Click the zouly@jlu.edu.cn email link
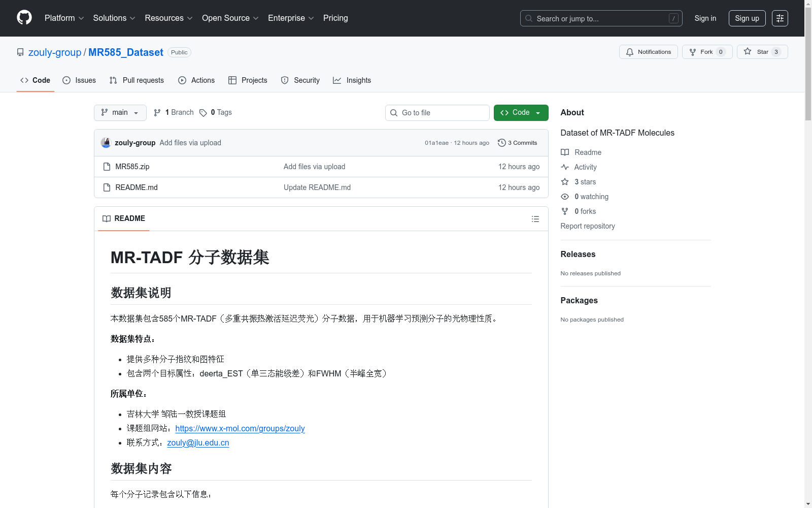812x508 pixels. click(198, 442)
